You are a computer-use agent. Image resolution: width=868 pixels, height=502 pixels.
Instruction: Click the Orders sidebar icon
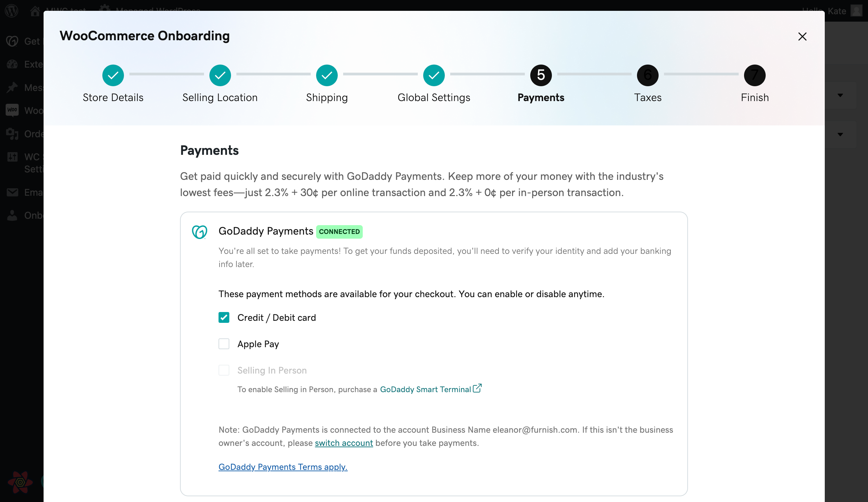(x=12, y=133)
